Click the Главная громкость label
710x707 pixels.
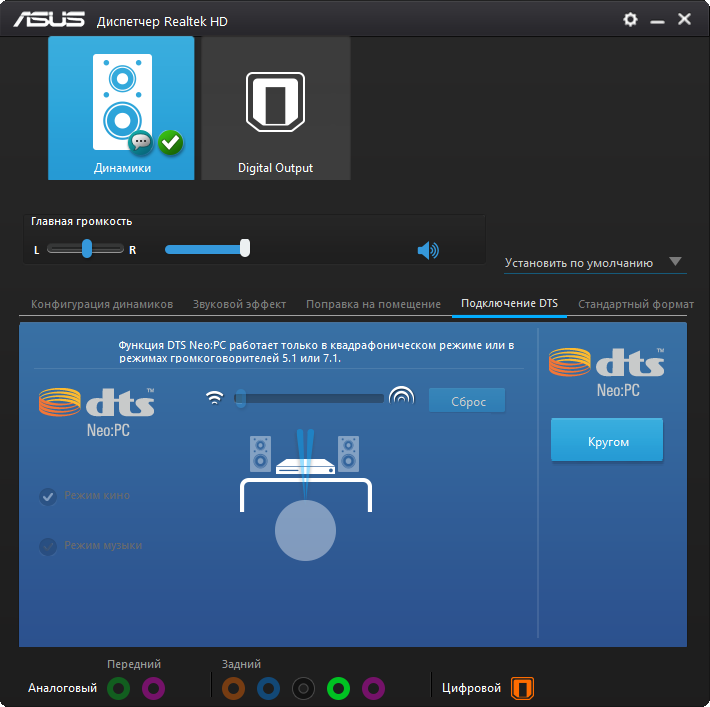point(82,221)
